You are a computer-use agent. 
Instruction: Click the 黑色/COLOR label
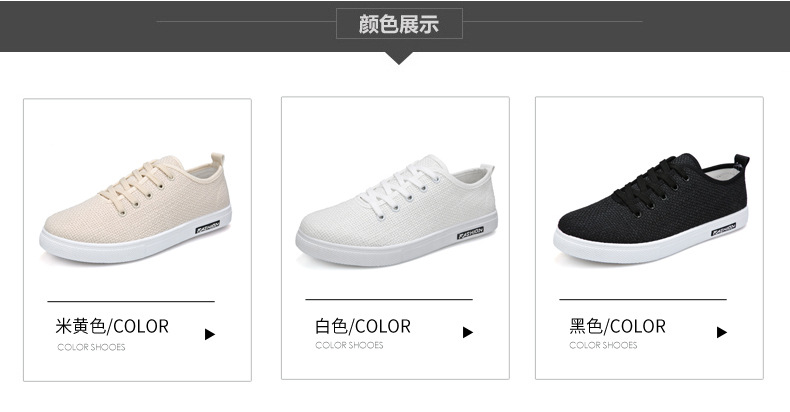click(x=618, y=326)
